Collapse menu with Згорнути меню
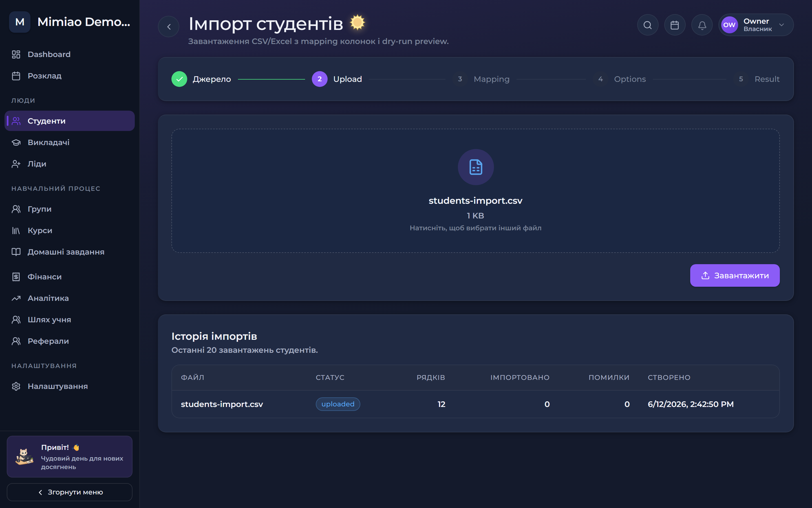Image resolution: width=812 pixels, height=508 pixels. 69,492
